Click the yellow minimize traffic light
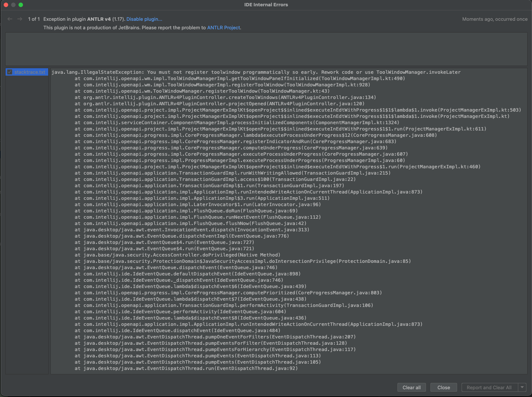532x397 pixels. pyautogui.click(x=13, y=5)
